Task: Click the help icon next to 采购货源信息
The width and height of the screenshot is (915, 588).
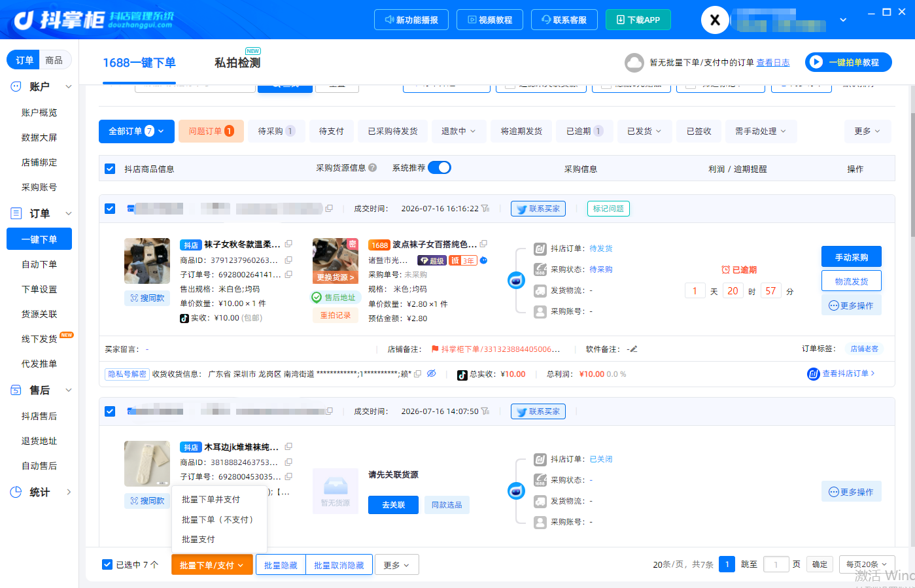Action: 373,168
